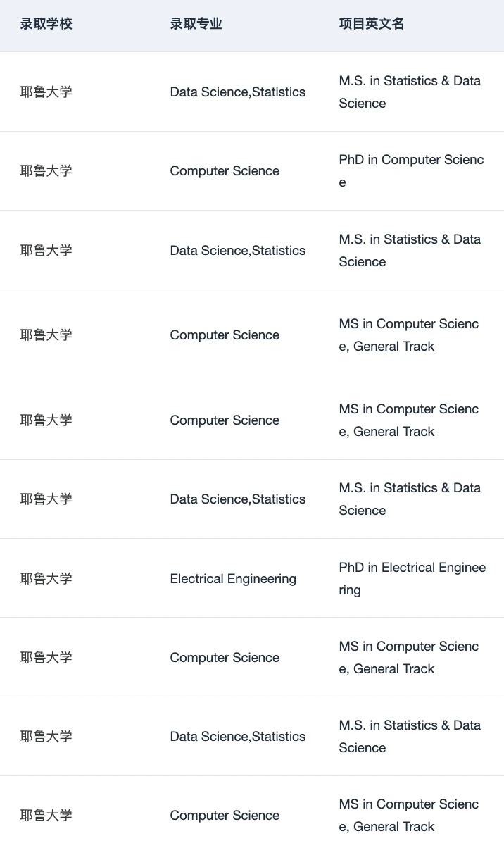Open the MS in Computer Science entry just below PhD in Electrical Engineering

(x=408, y=658)
